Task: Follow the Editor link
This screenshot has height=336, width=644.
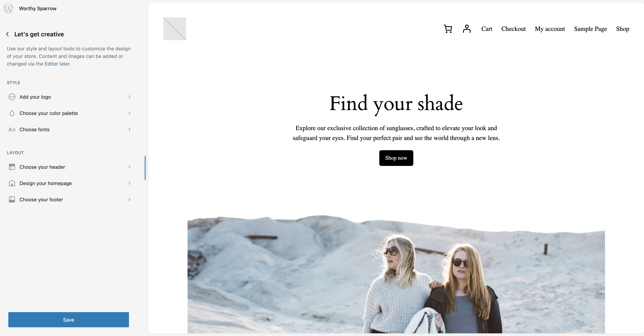Action: [51, 64]
